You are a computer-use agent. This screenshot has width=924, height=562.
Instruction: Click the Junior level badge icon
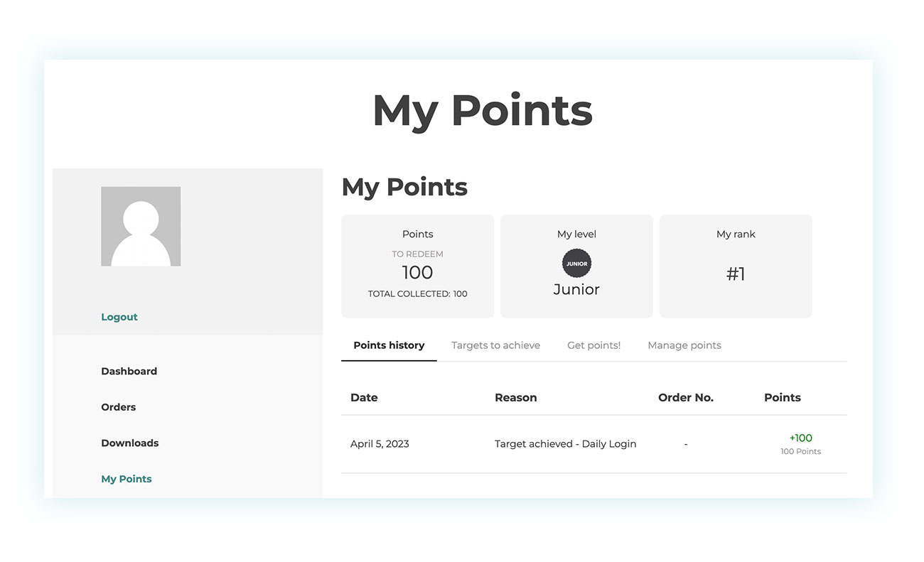coord(576,263)
